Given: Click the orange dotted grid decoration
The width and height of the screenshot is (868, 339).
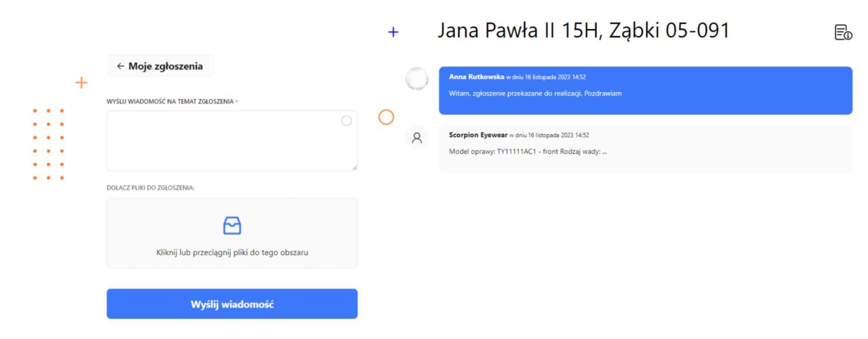Looking at the screenshot, I should (48, 144).
